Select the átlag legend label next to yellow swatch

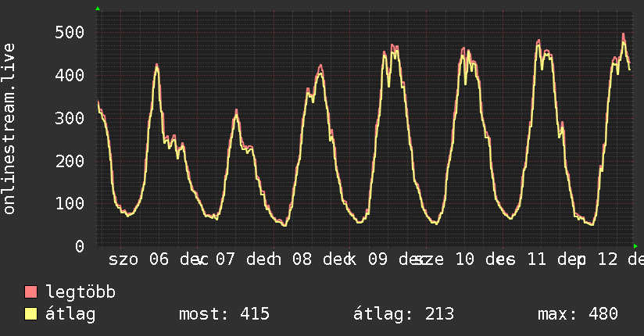coord(70,314)
